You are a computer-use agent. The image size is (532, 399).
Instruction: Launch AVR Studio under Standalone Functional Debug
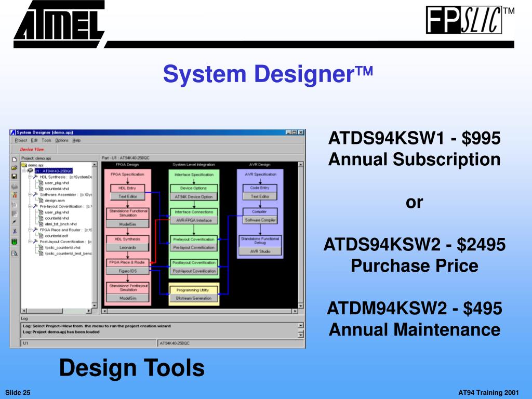point(260,251)
